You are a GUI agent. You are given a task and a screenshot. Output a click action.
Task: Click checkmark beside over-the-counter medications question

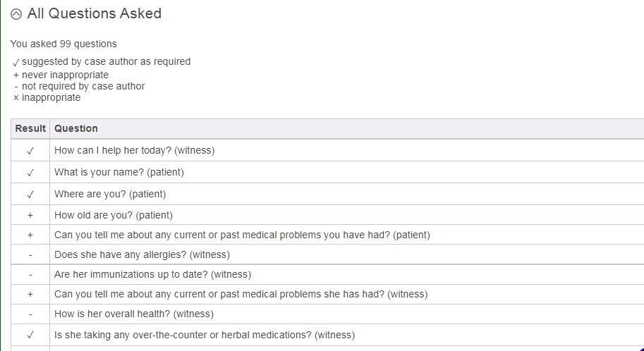(30, 335)
